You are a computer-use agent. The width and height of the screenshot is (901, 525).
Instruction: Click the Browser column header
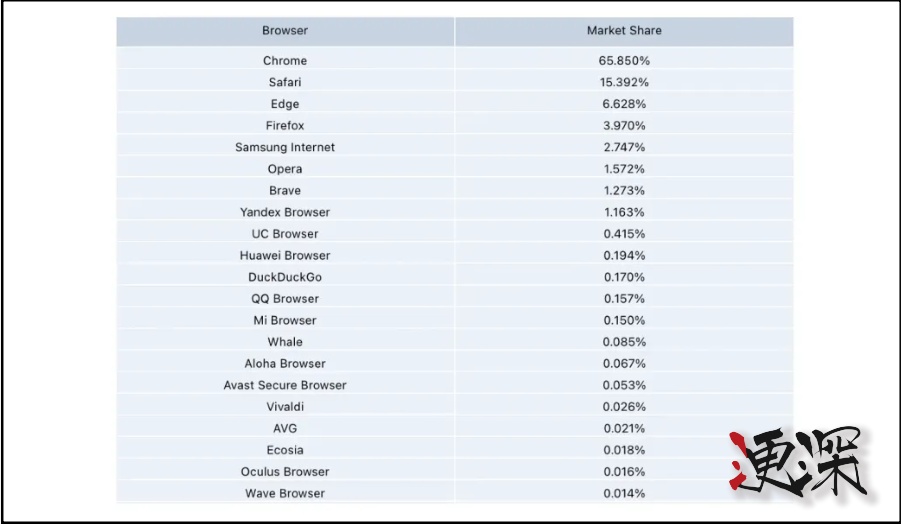pos(285,31)
